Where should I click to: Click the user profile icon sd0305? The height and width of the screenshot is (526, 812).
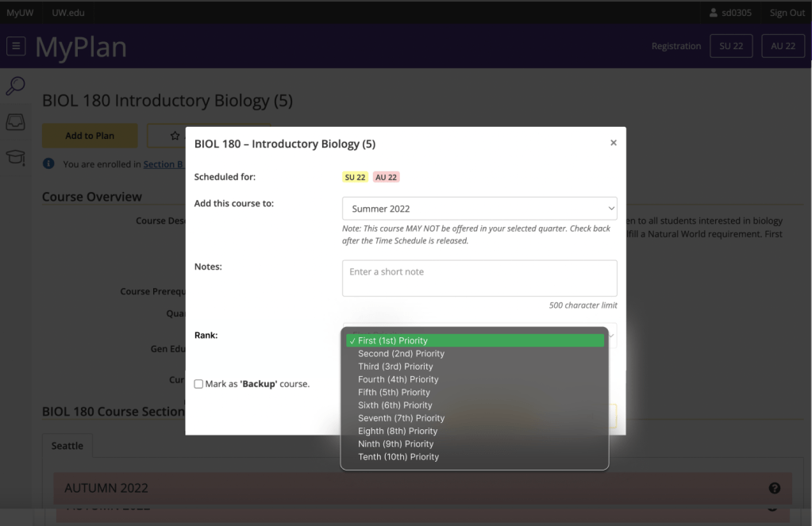click(x=713, y=13)
